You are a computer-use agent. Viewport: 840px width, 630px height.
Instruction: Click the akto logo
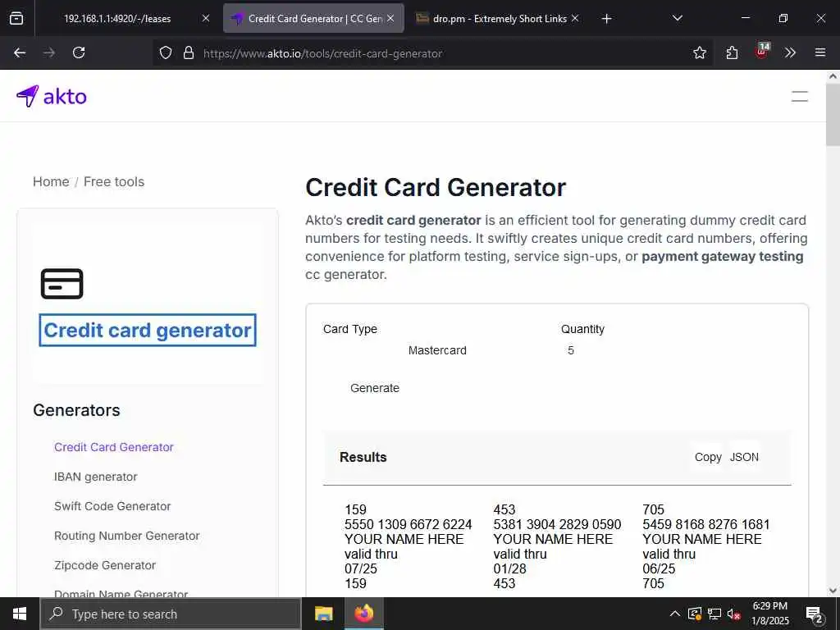point(52,97)
